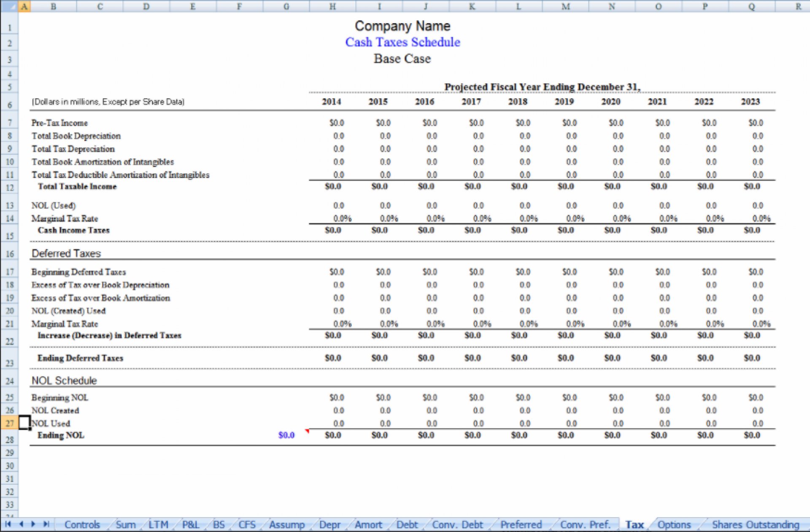Switch to the LTM sheet

click(158, 524)
